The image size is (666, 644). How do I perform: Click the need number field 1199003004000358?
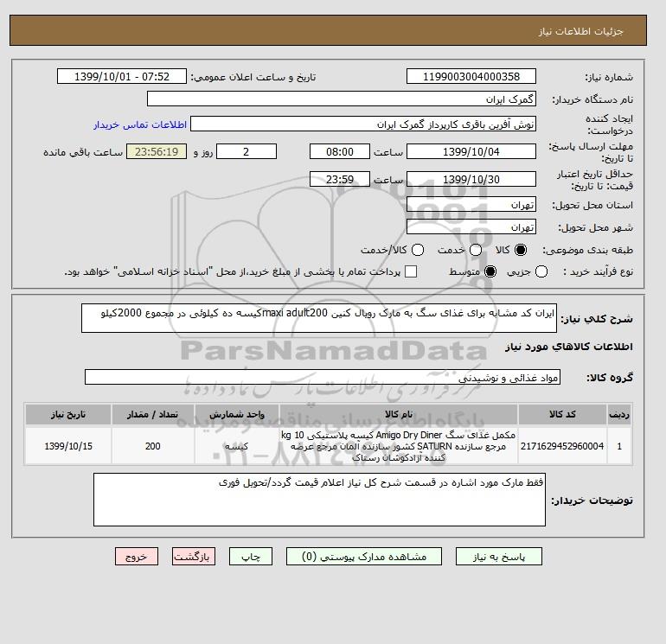[x=471, y=76]
